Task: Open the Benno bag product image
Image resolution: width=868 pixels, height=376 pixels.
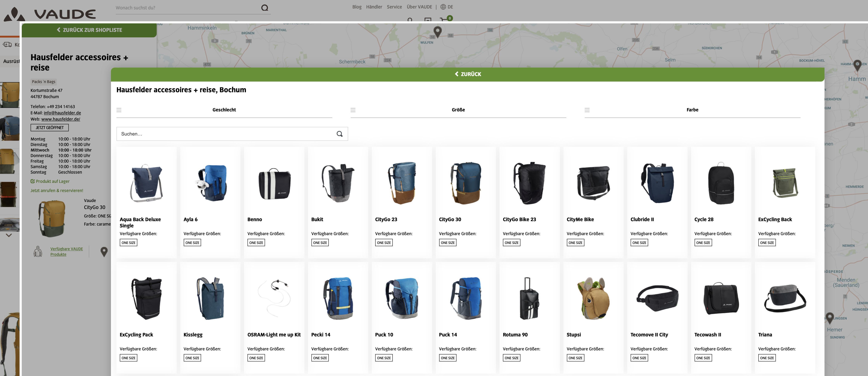Action: click(274, 184)
